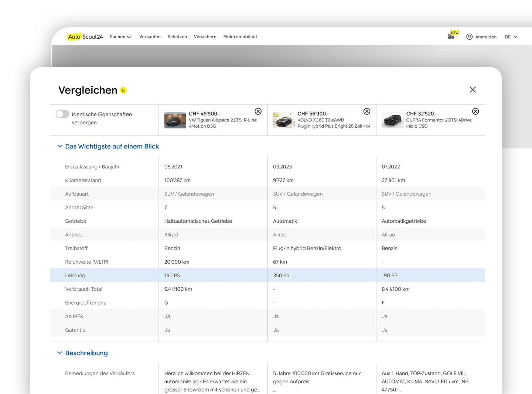Open the Volvo XC60 car thumbnail
This screenshot has height=394, width=532.
click(x=284, y=120)
